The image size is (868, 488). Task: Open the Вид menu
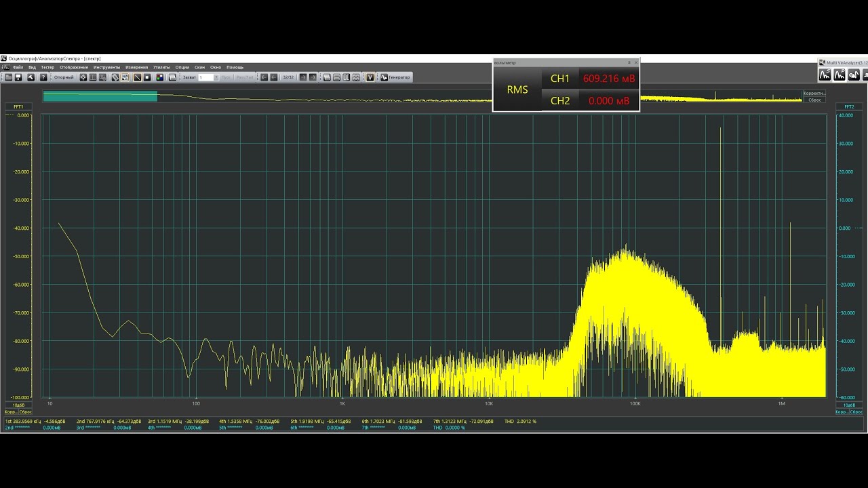click(x=32, y=67)
